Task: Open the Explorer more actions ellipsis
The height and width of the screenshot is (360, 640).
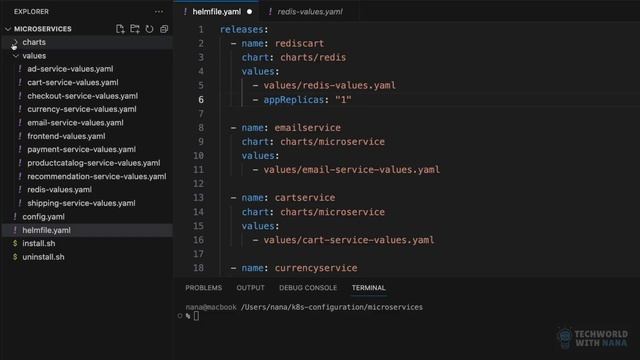Action: tap(159, 11)
